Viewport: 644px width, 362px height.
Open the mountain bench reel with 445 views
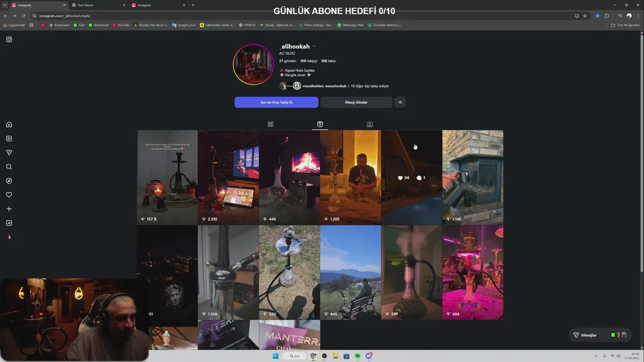click(351, 272)
